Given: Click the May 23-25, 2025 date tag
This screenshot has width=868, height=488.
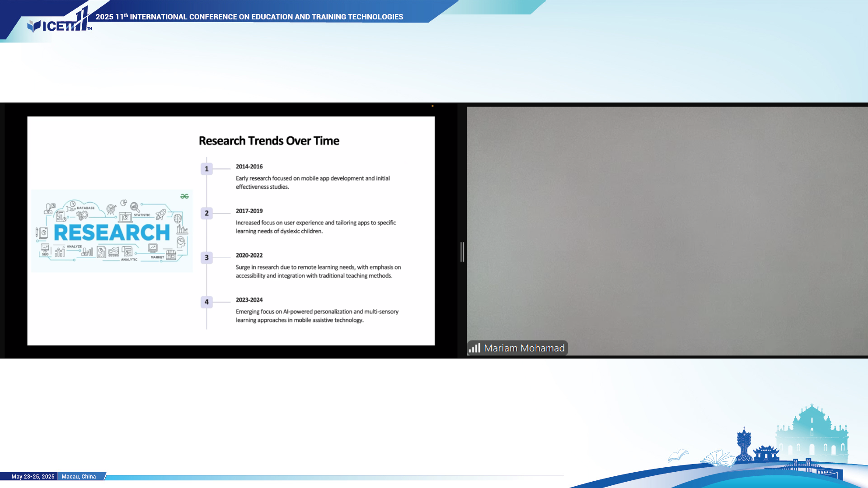Looking at the screenshot, I should click(x=33, y=476).
